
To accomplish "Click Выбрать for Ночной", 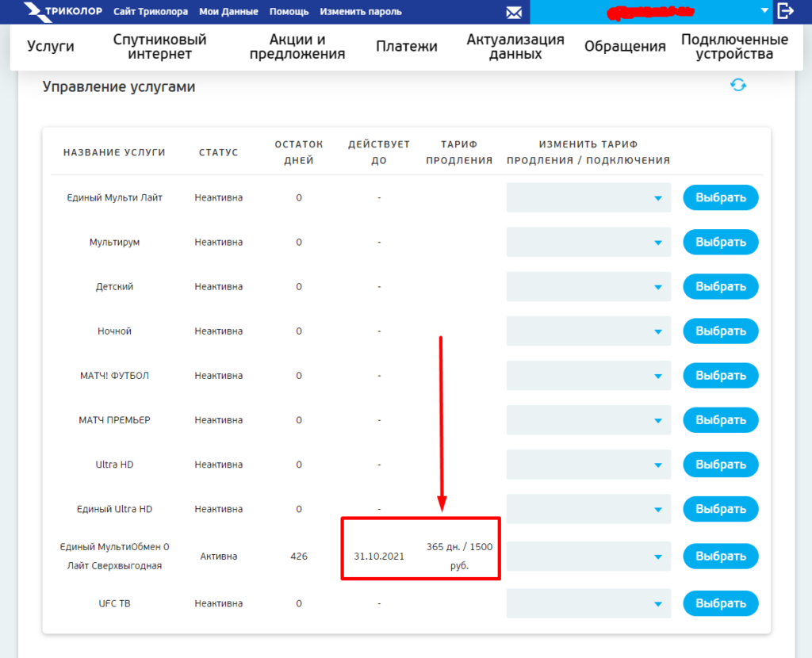I will 720,331.
